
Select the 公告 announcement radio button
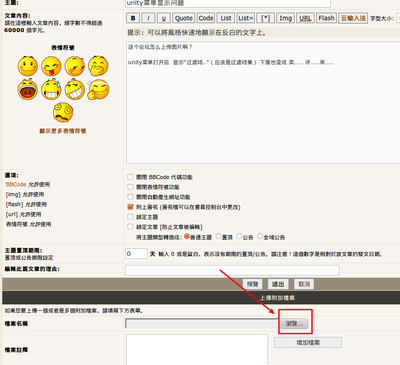(239, 237)
